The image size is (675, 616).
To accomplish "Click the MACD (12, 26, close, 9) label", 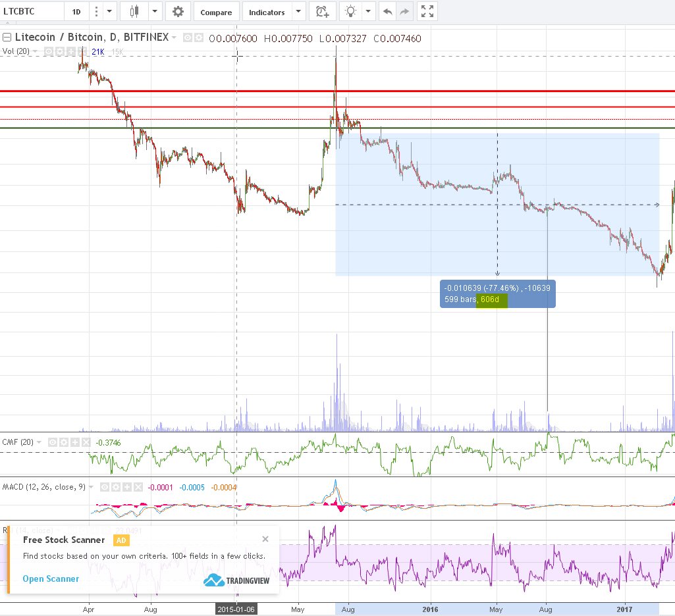I will pos(44,487).
